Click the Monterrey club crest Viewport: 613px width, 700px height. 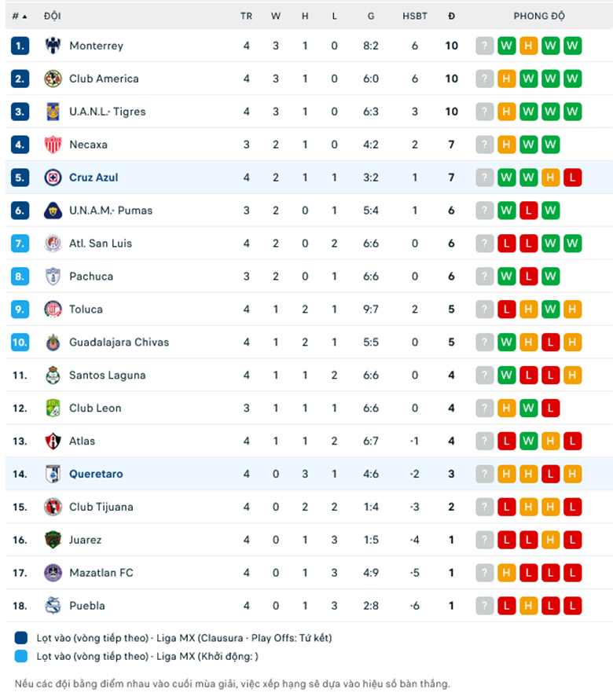click(52, 46)
